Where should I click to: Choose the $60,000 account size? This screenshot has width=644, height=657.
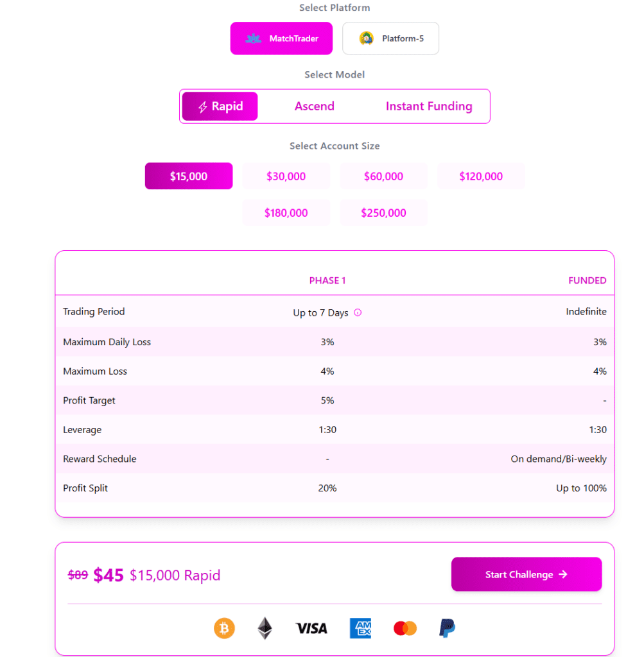(383, 176)
